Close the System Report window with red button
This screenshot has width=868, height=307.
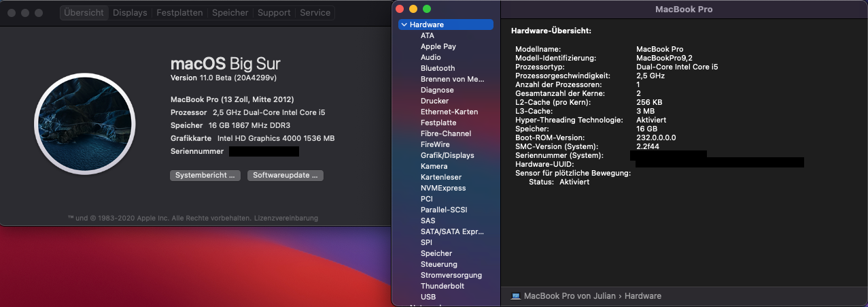[x=400, y=9]
